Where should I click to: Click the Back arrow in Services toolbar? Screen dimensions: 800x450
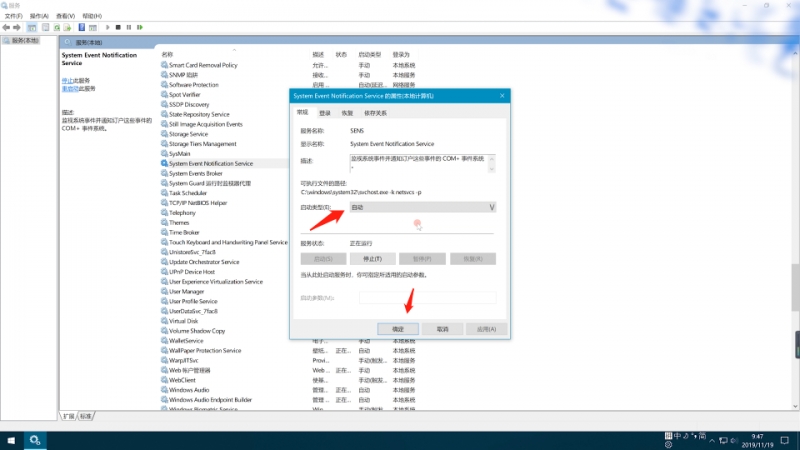[x=6, y=28]
